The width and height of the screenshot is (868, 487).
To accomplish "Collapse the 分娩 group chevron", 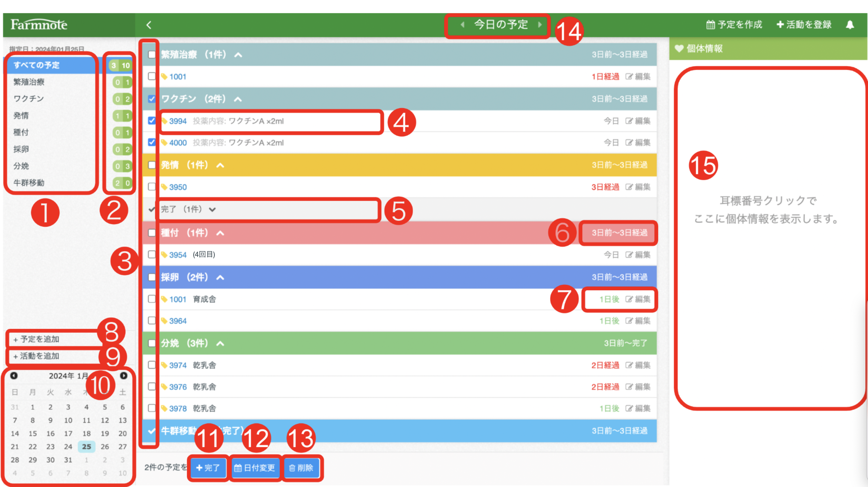I will 220,344.
